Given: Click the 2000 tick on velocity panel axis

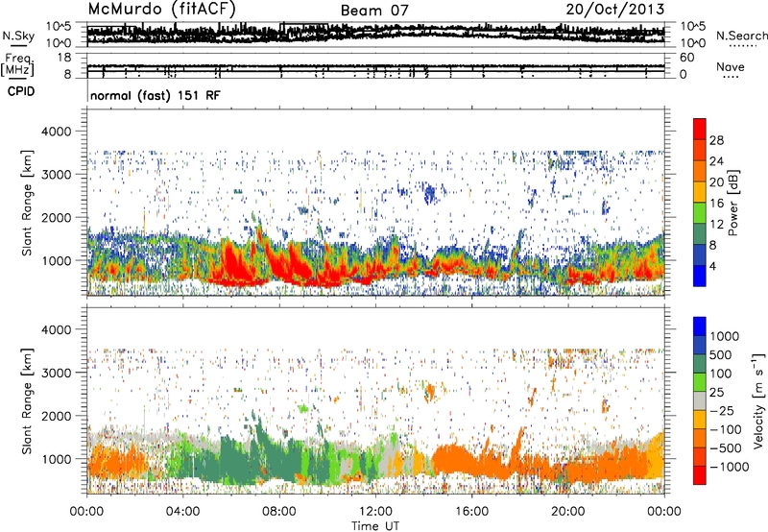Looking at the screenshot, I should 56,416.
